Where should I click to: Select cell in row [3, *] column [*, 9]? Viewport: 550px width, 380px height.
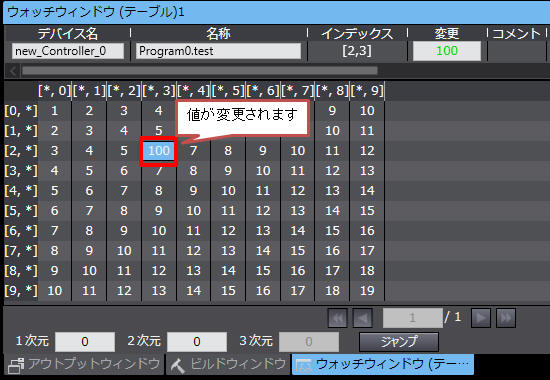367,171
